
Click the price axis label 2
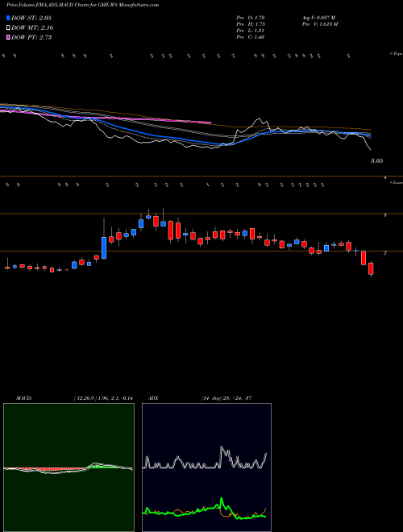pos(385,253)
